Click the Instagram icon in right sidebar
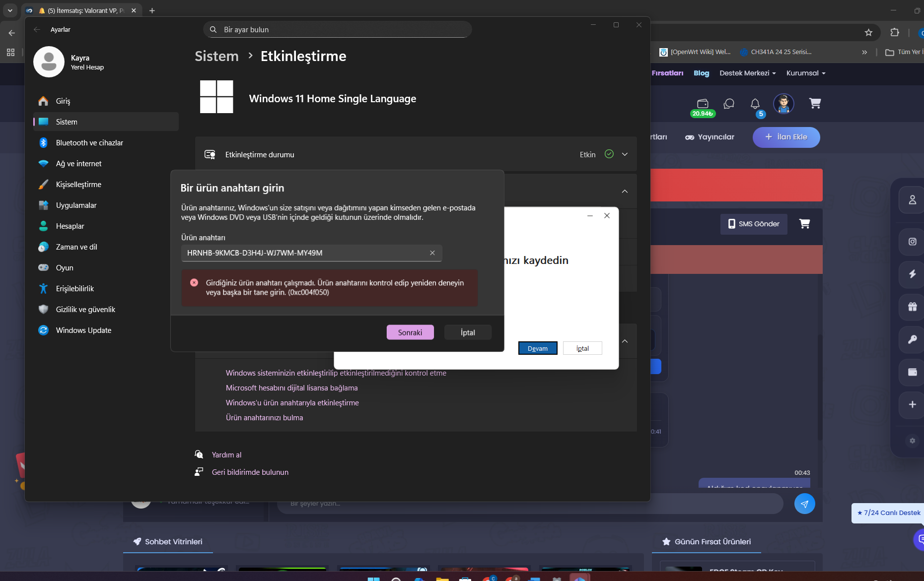 click(x=912, y=242)
